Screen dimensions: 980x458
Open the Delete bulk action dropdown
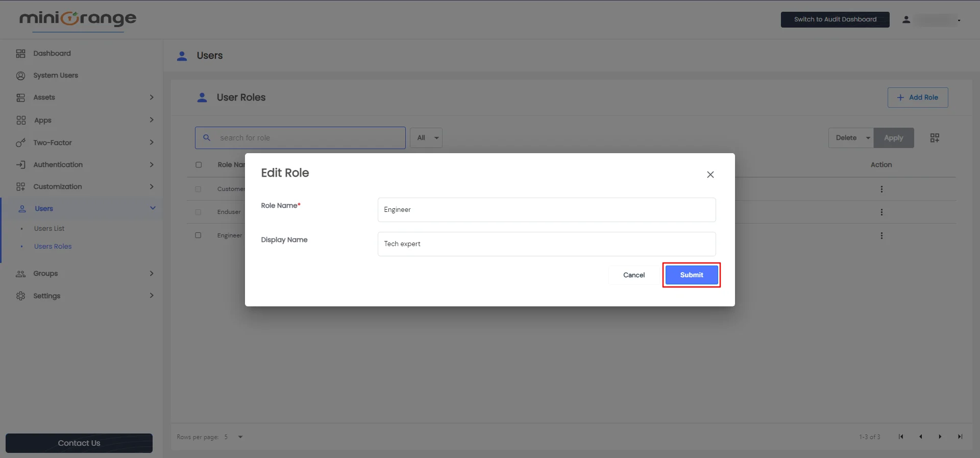tap(851, 138)
